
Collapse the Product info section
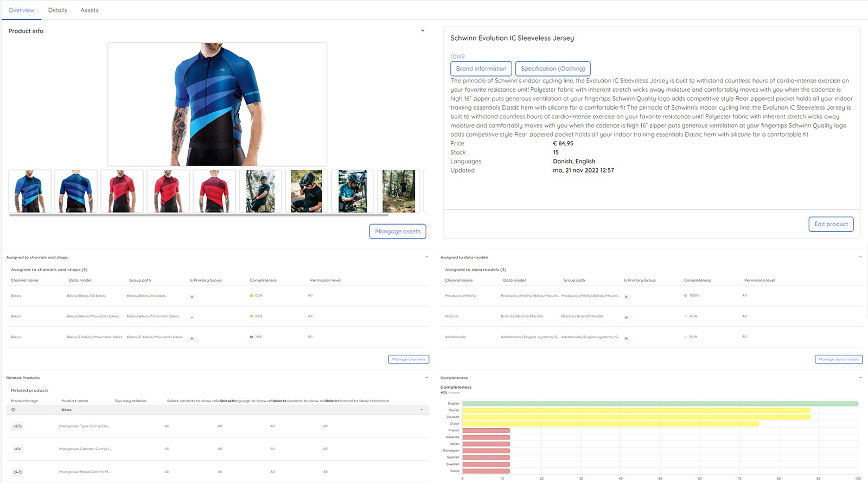[x=423, y=30]
